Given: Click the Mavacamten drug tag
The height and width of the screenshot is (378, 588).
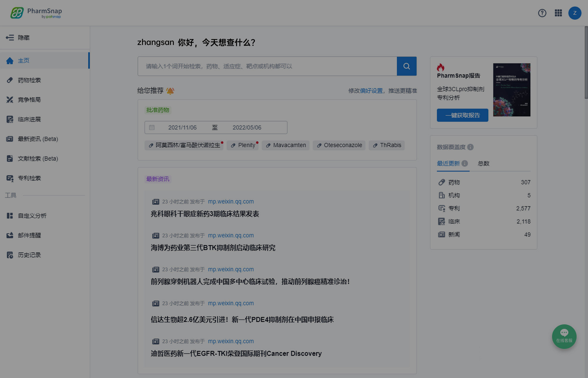Looking at the screenshot, I should [285, 145].
